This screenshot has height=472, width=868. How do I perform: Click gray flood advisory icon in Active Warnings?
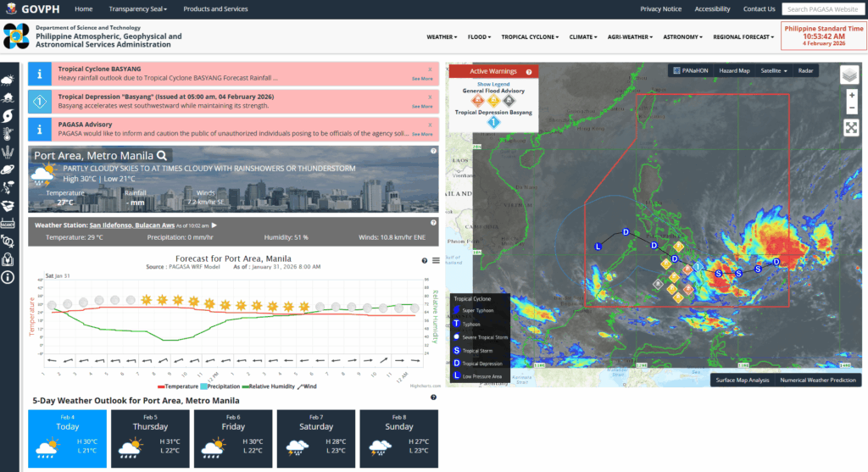[x=509, y=101]
